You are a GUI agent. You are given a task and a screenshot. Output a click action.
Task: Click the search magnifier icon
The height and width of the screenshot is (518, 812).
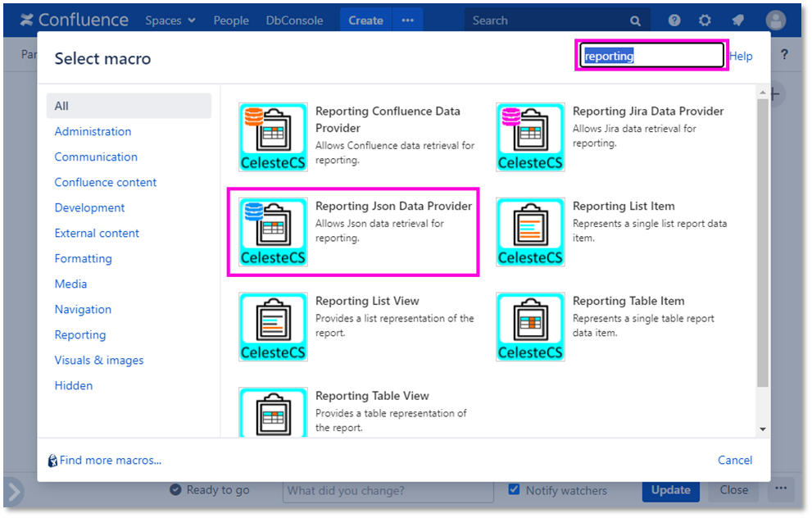(635, 20)
